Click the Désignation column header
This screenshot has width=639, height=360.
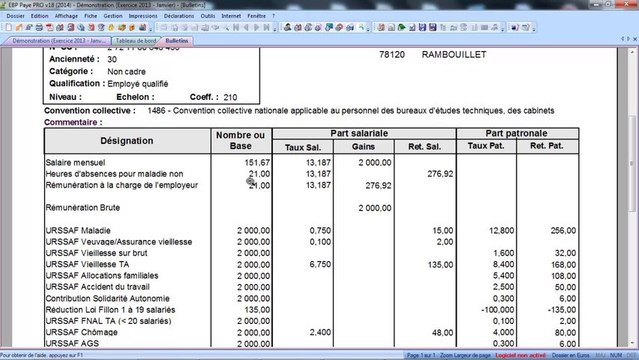[x=127, y=141]
